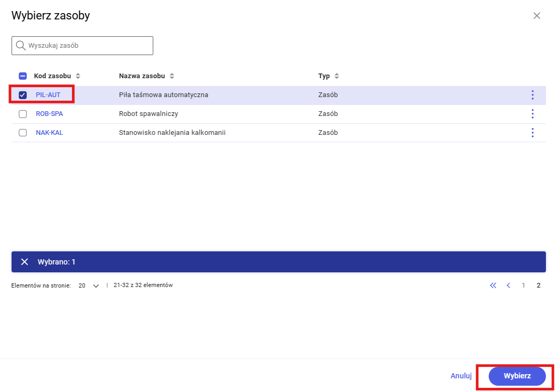
Task: Check the NAK-KAL checkbox
Action: (23, 133)
